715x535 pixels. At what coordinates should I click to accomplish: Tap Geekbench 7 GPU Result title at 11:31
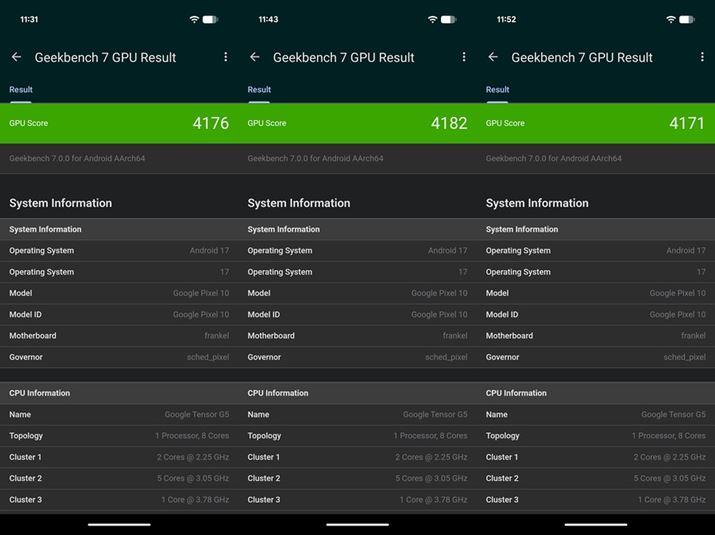[x=105, y=57]
